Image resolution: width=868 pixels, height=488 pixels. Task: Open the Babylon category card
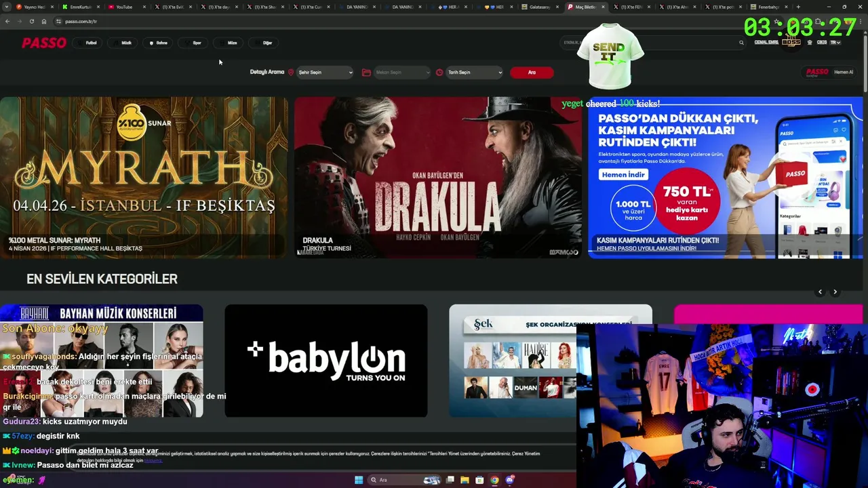326,361
